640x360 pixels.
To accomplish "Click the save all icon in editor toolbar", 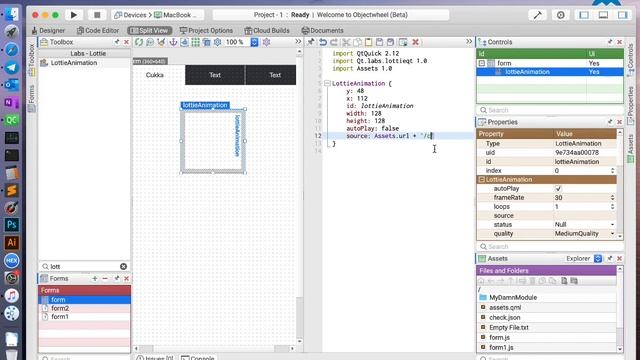I will coord(390,42).
